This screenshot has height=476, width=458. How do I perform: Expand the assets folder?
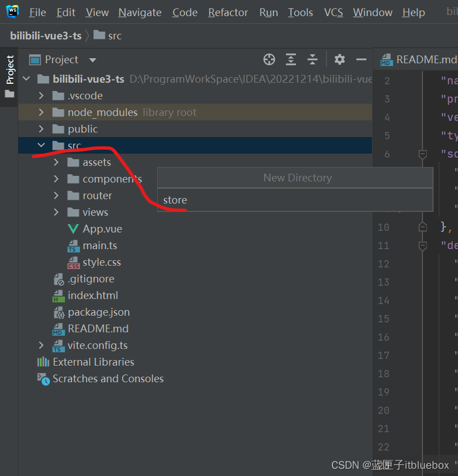point(56,162)
